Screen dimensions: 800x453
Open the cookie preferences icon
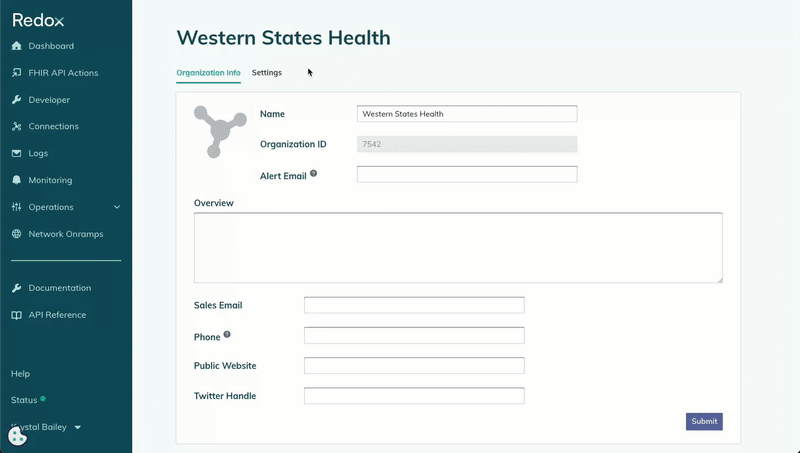pos(17,437)
